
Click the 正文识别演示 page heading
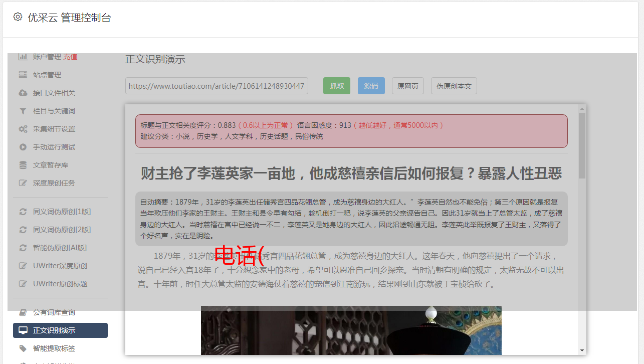click(155, 59)
